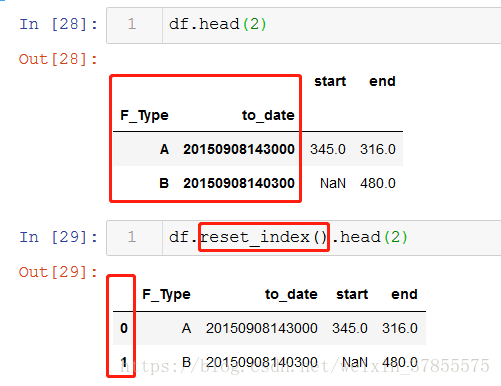Click bold index value 20150908143000 in Out[28]

(239, 149)
